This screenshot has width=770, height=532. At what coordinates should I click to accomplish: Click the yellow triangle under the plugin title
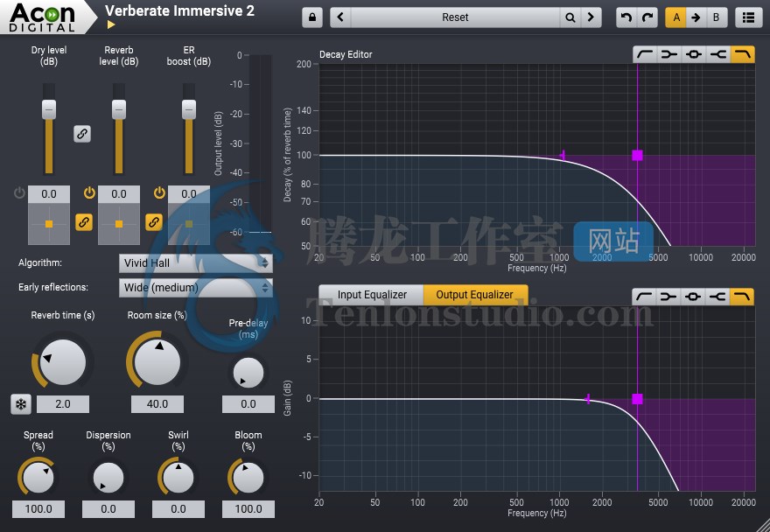[x=111, y=24]
